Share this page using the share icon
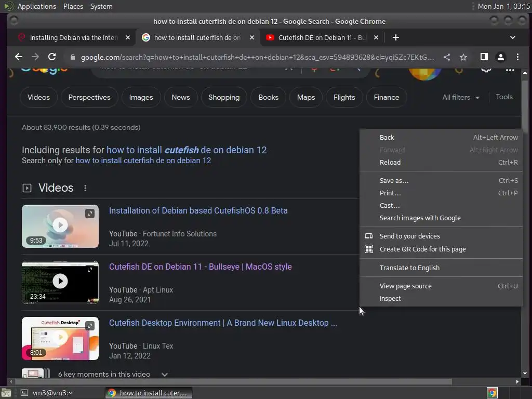This screenshot has width=532, height=399. (x=447, y=57)
